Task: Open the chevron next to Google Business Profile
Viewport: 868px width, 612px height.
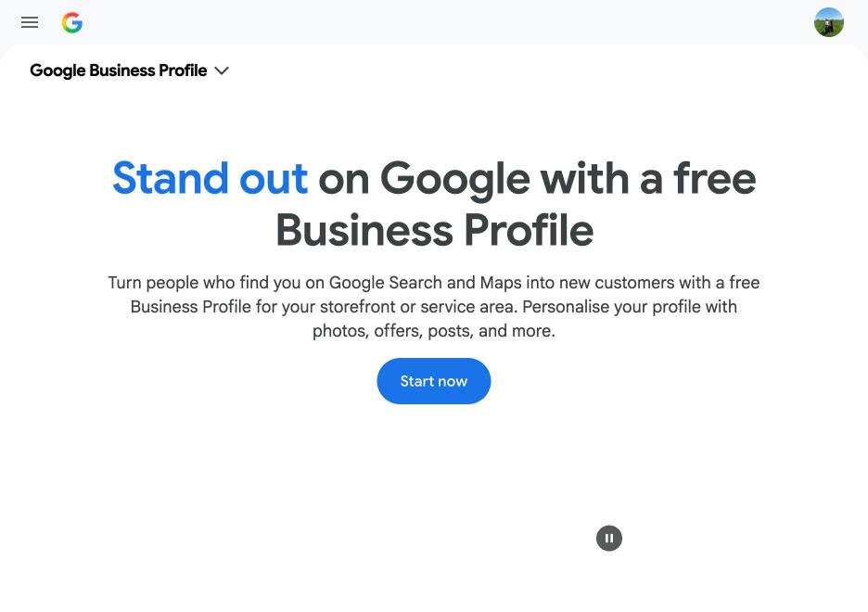Action: tap(222, 70)
